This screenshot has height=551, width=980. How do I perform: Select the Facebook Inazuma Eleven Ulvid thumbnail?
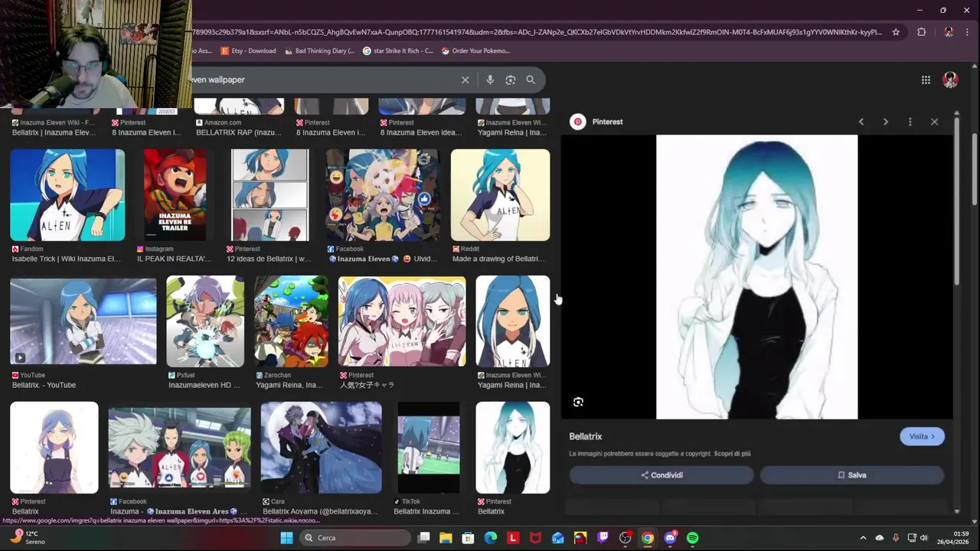tap(383, 195)
